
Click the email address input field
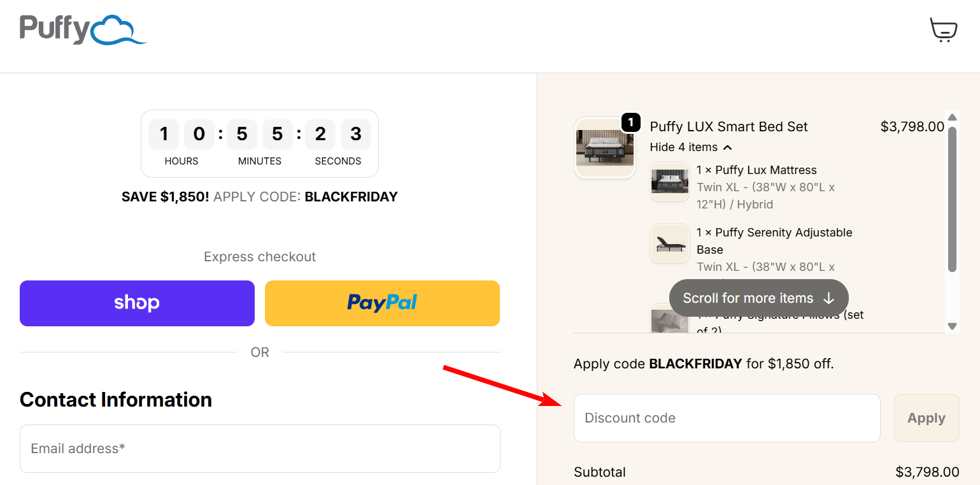[x=260, y=448]
